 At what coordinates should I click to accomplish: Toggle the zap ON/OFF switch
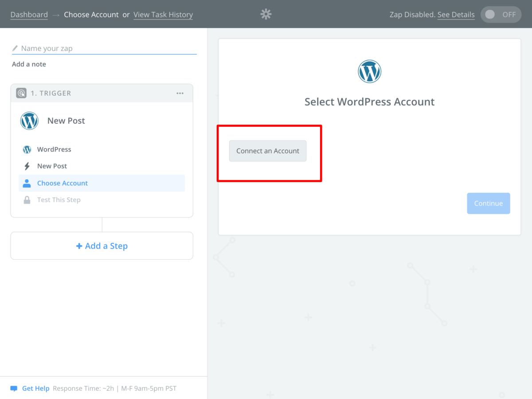pyautogui.click(x=501, y=14)
